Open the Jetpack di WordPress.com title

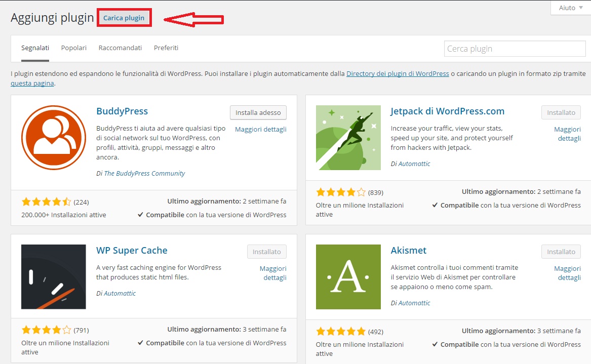[447, 111]
